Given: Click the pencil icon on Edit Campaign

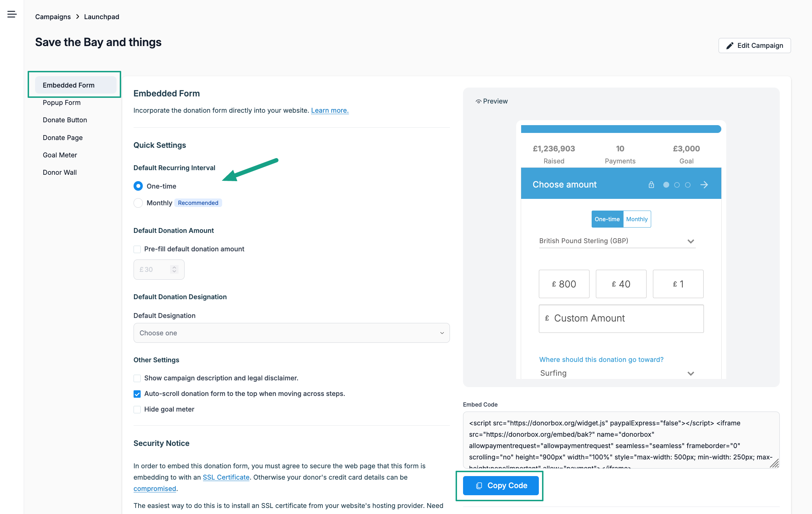Looking at the screenshot, I should [730, 46].
